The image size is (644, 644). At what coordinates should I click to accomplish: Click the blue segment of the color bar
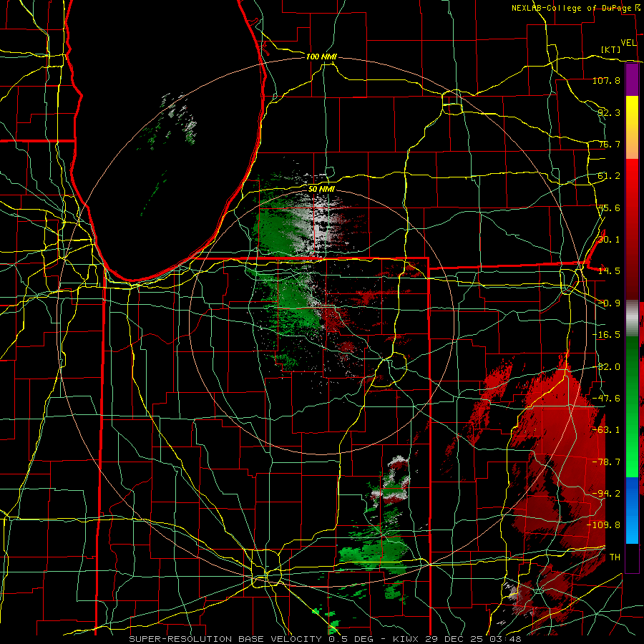(632, 510)
